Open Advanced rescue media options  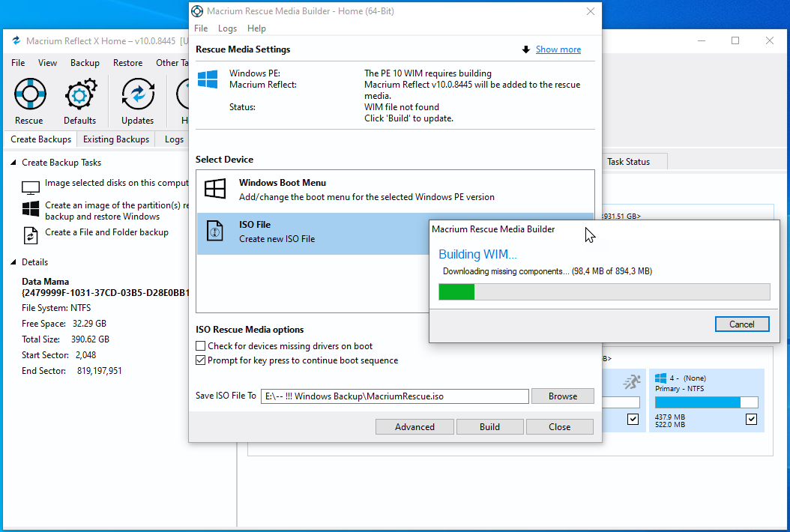click(414, 426)
